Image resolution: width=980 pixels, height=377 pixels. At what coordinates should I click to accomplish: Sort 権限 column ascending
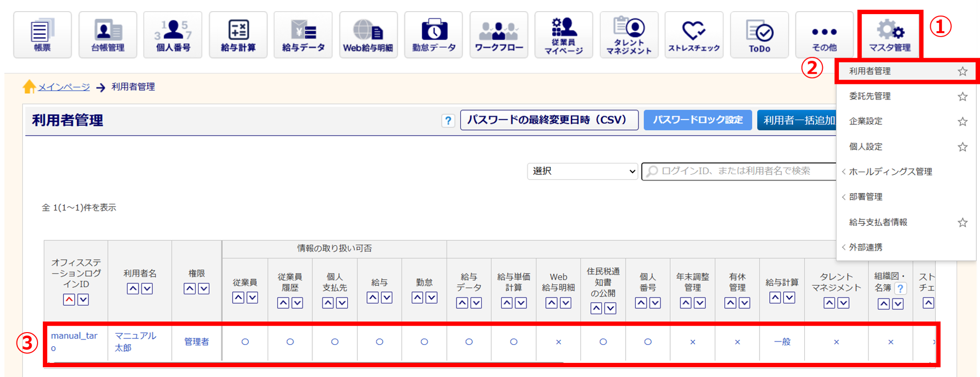(190, 289)
